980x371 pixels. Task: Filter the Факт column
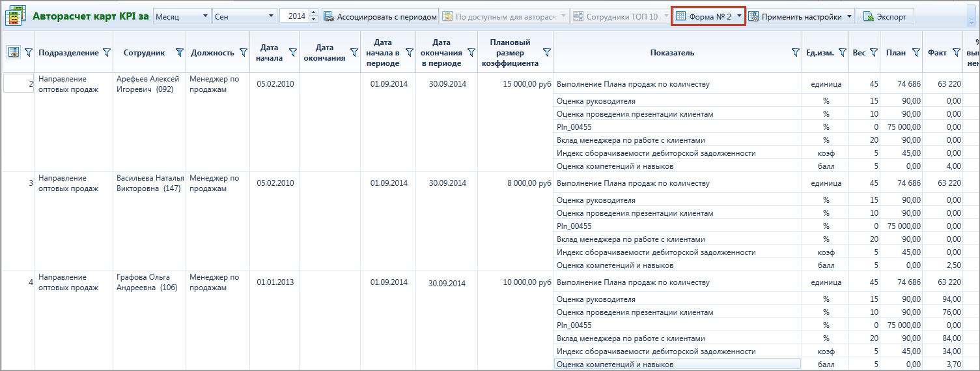click(x=956, y=53)
